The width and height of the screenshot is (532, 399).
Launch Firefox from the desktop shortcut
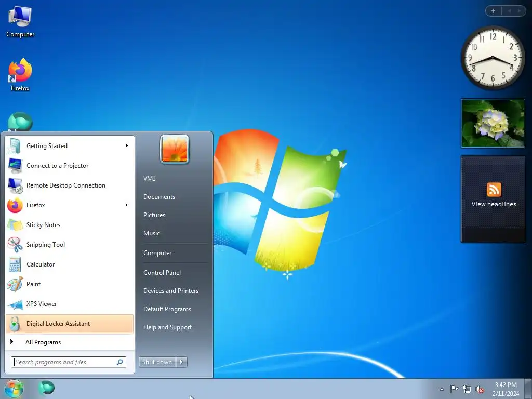[20, 75]
